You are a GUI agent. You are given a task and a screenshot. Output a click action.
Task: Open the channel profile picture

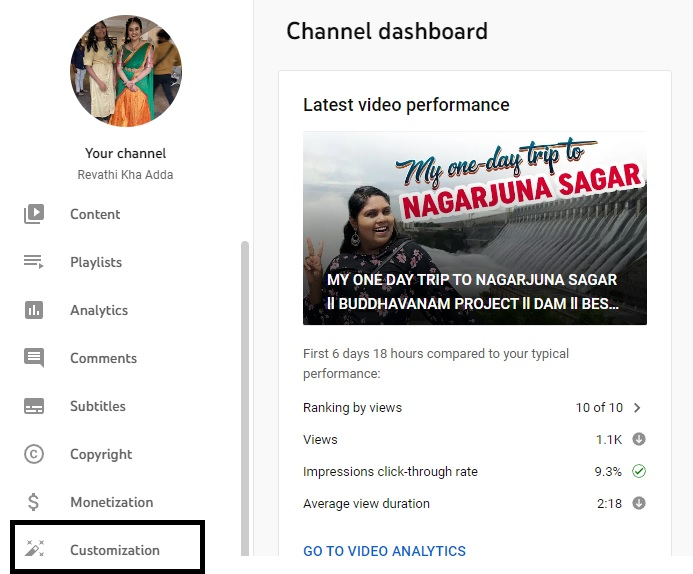pos(126,71)
